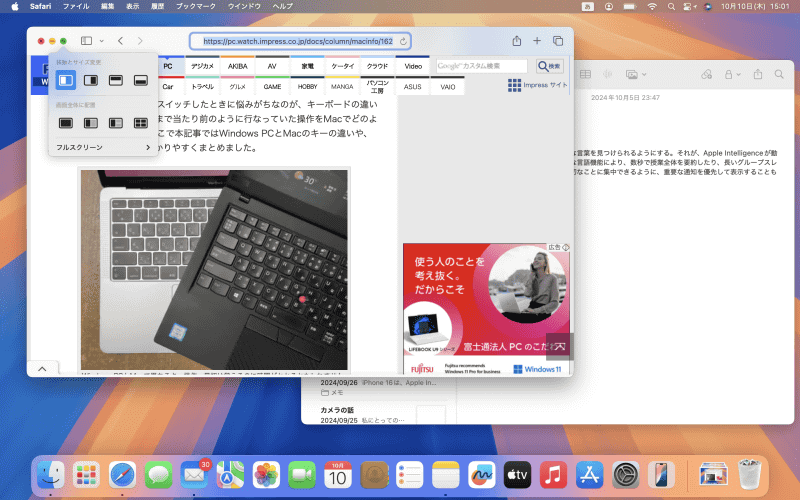Expand the bottom-left chevron-up panel tab
The image size is (800, 500).
click(42, 368)
